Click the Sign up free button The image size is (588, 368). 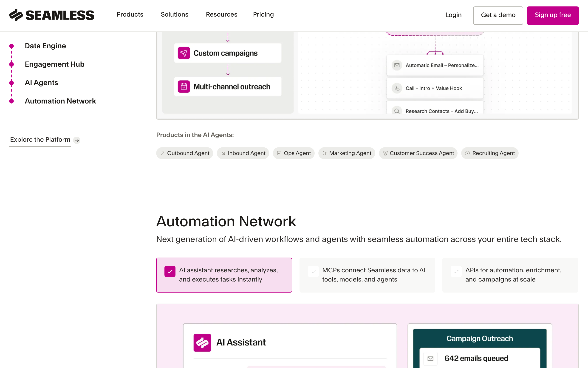click(553, 15)
